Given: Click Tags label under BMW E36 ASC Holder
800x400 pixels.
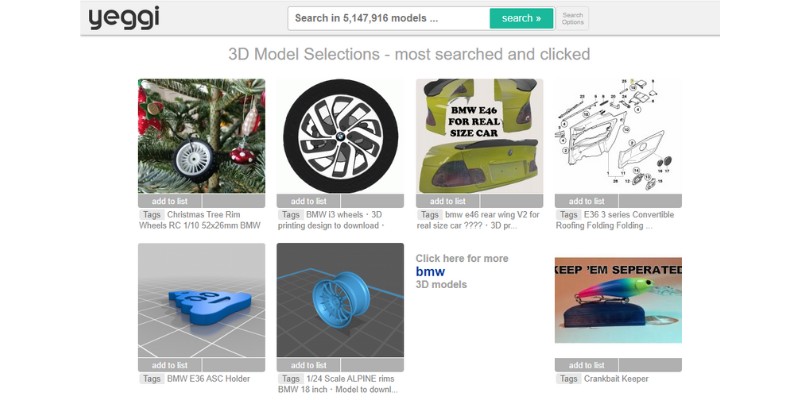Looking at the screenshot, I should [x=152, y=379].
